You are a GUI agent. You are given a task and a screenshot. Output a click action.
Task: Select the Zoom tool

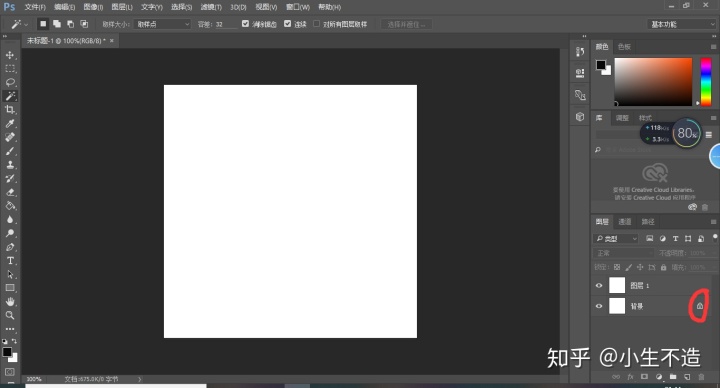click(10, 315)
